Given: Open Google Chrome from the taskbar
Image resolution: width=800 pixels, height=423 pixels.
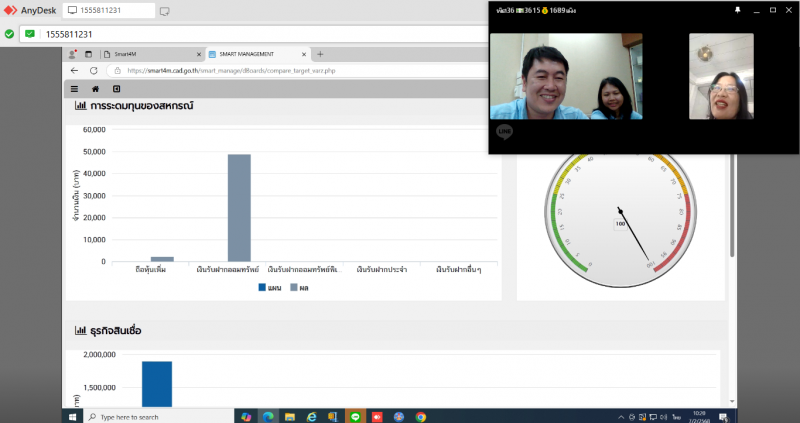Looking at the screenshot, I should point(420,417).
